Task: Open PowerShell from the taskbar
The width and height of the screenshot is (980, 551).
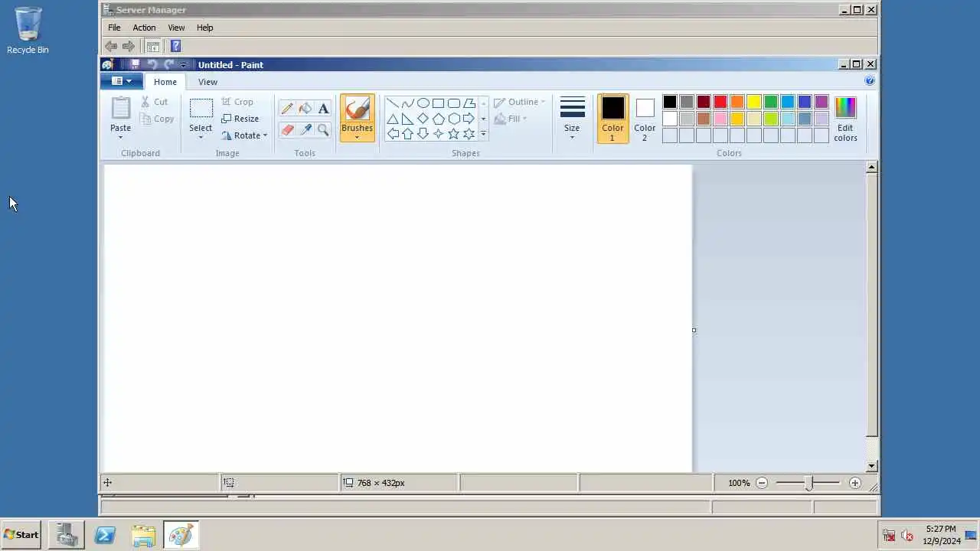Action: [105, 535]
